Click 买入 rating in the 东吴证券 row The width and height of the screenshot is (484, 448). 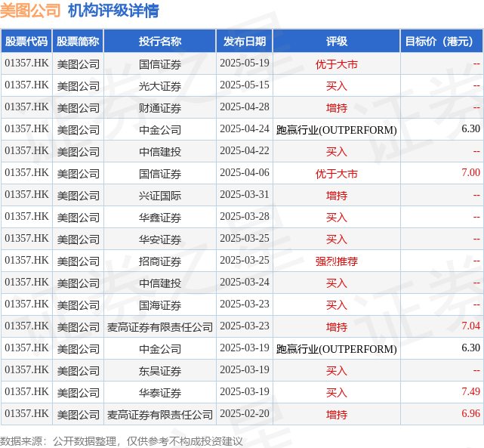(x=337, y=371)
